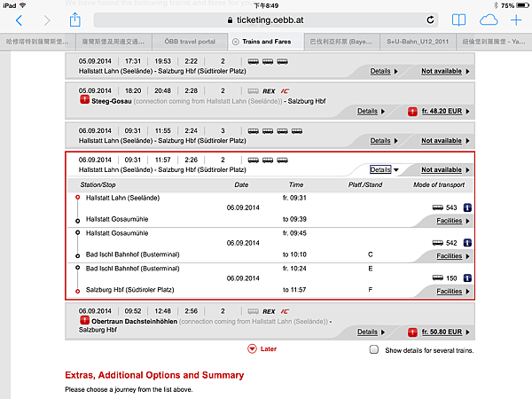The image size is (532, 399).
Task: Open the bookmarks book icon
Action: [x=458, y=20]
